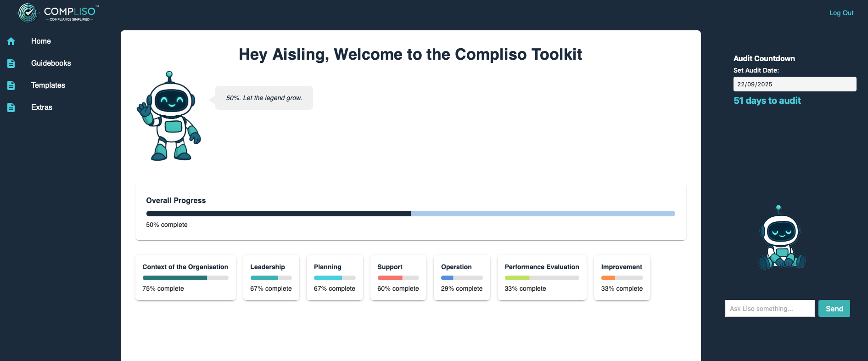Click the Context of the Organisation progress bar
This screenshot has height=361, width=868.
(x=185, y=278)
